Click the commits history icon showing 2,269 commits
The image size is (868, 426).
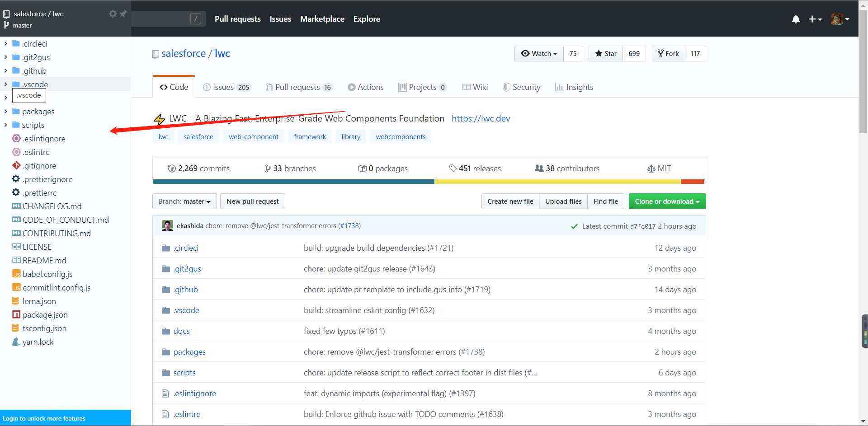click(x=172, y=168)
